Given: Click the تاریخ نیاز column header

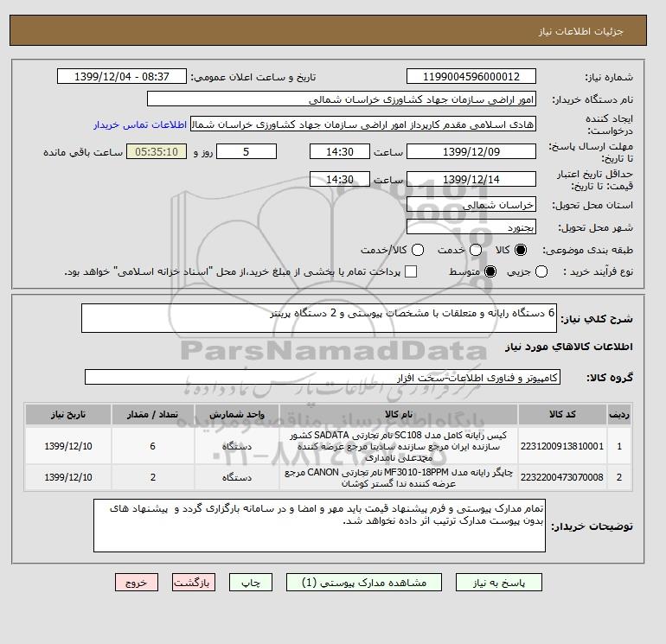Looking at the screenshot, I should (x=68, y=414).
